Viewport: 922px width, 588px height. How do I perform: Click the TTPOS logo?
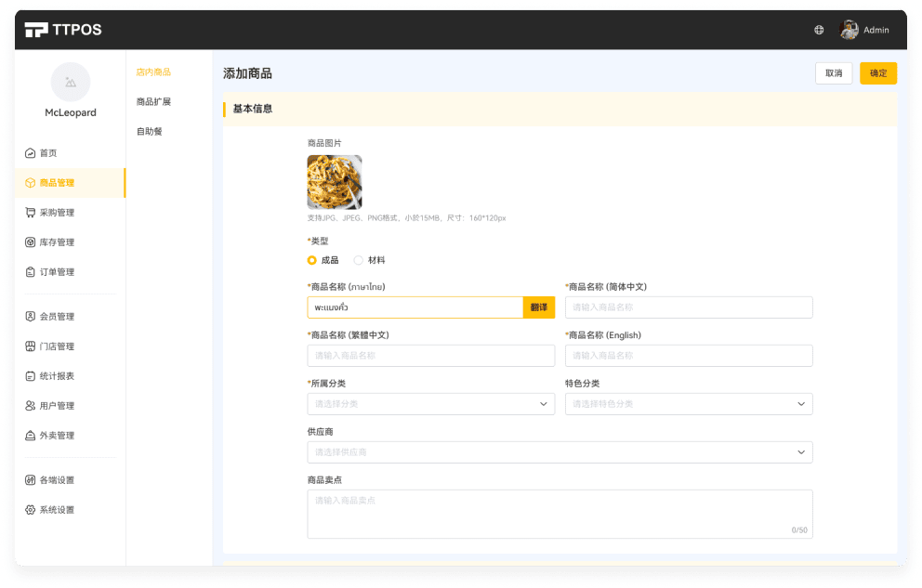point(63,30)
